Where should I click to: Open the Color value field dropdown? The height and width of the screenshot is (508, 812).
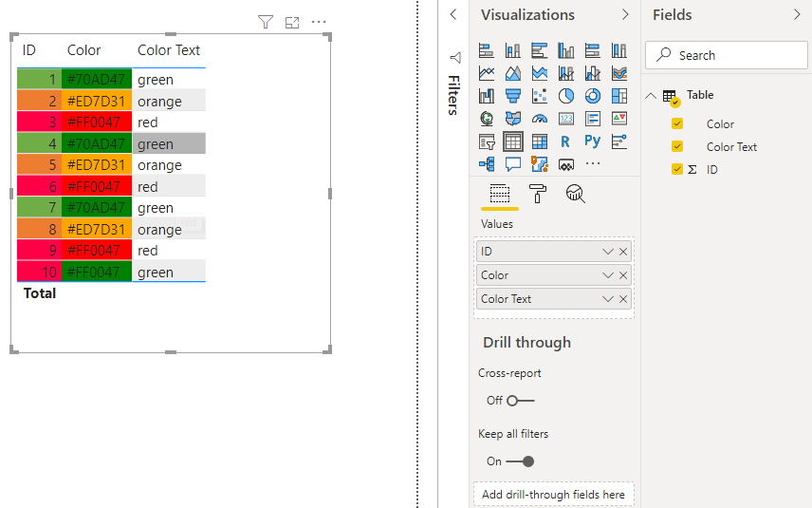click(607, 275)
